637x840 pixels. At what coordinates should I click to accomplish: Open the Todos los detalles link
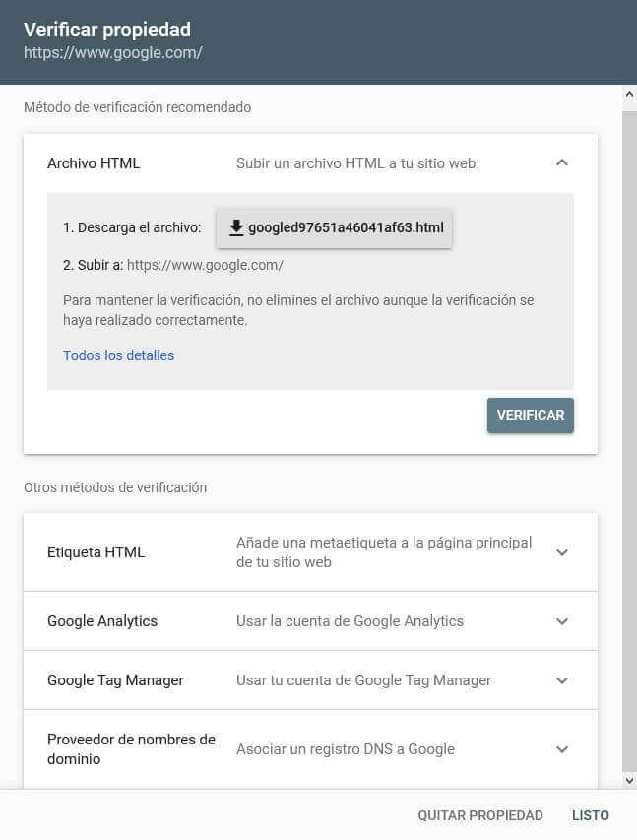(118, 355)
